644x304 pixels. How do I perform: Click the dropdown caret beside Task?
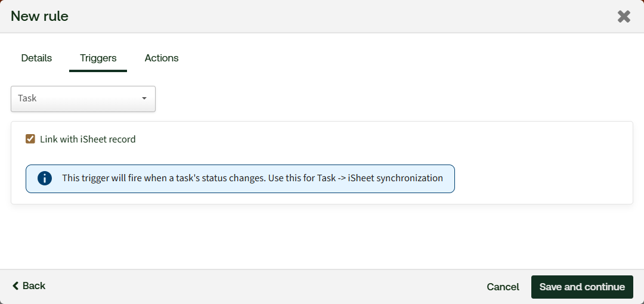144,98
